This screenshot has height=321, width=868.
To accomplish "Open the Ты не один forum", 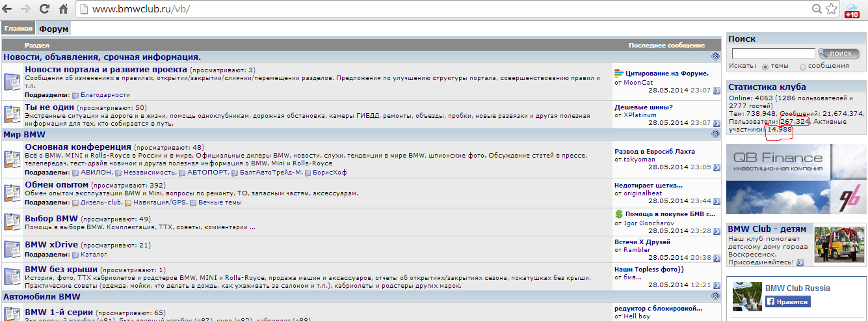I will coord(49,107).
